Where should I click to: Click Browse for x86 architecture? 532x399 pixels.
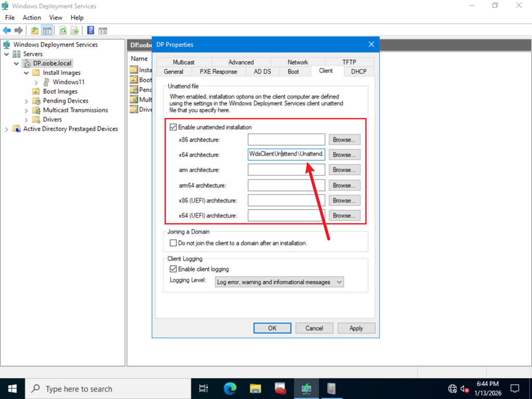point(344,140)
